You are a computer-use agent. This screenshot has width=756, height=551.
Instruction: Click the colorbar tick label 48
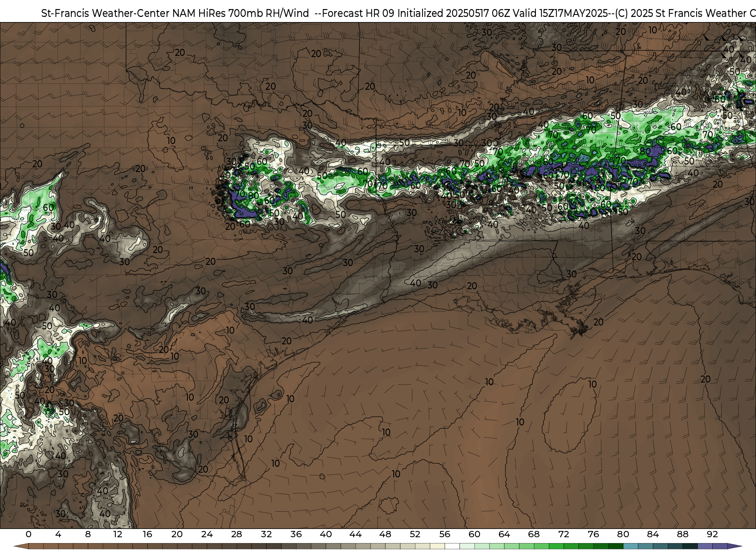385,534
